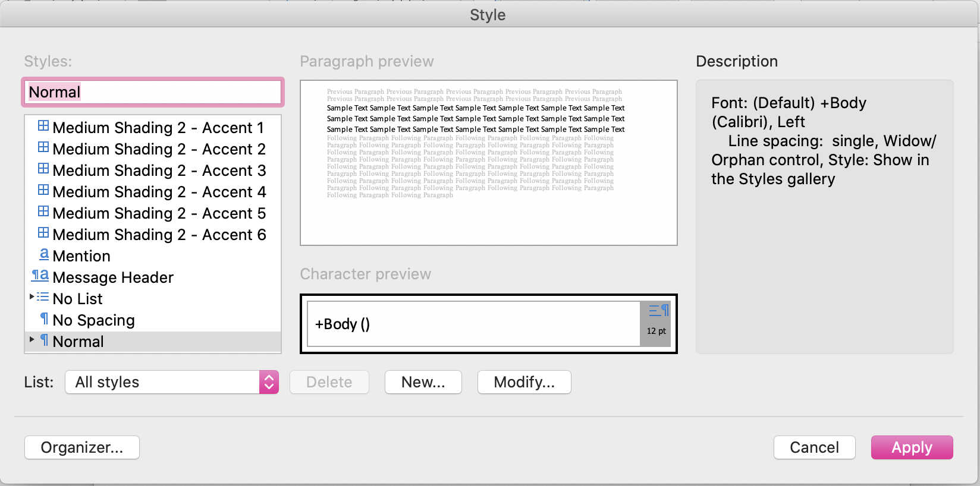Open the Organizer... dialog
Screen dimensions: 980x486
pyautogui.click(x=82, y=447)
